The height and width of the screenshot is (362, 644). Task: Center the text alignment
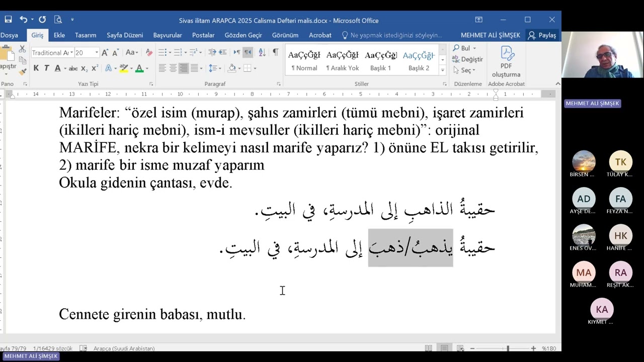tap(173, 68)
